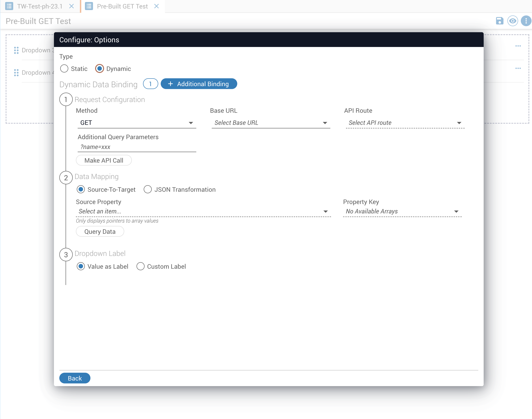Expand the Select Base URL dropdown
Image resolution: width=532 pixels, height=419 pixels.
(271, 123)
